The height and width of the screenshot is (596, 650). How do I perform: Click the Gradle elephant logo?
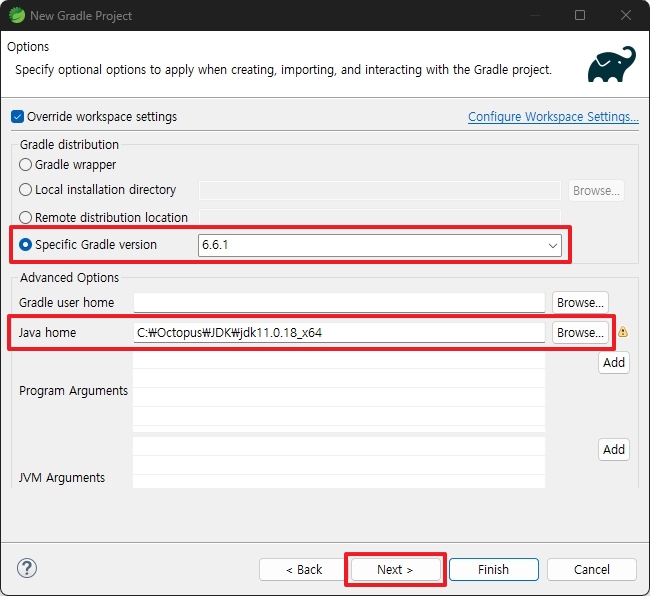click(612, 64)
